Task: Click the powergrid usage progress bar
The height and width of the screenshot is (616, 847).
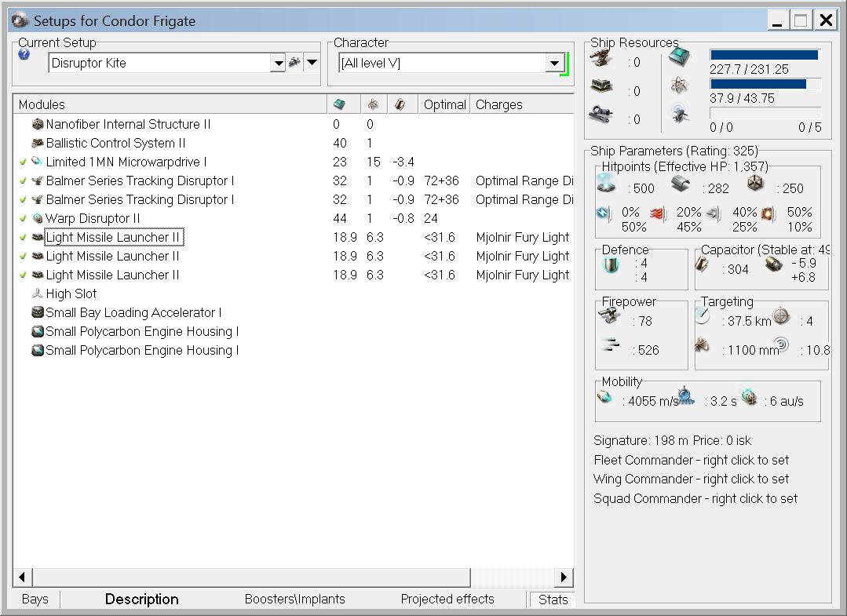Action: pyautogui.click(x=765, y=84)
